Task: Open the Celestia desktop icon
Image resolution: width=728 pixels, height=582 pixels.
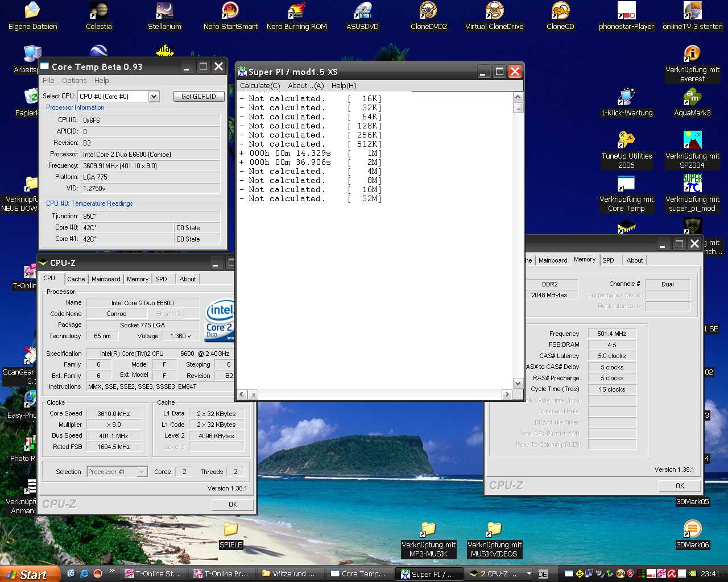Action: pos(99,16)
